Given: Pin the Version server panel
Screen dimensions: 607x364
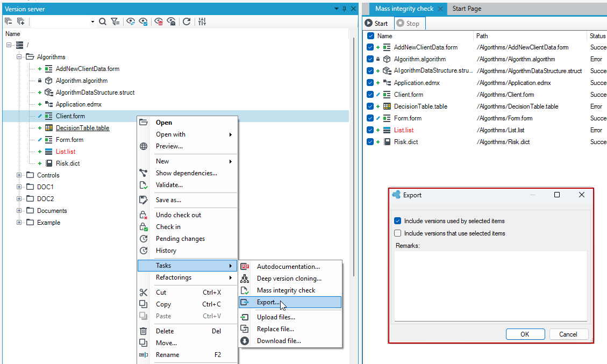Looking at the screenshot, I should coord(345,9).
